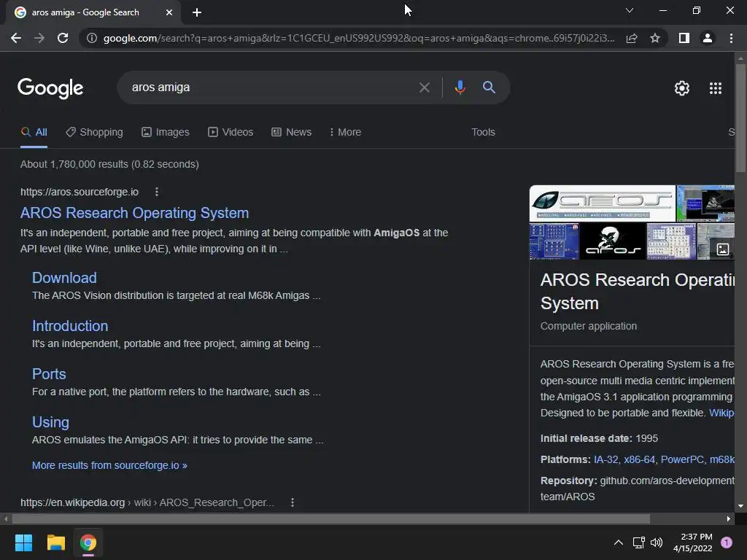Click the forward navigation arrow
The width and height of the screenshot is (747, 560).
39,38
